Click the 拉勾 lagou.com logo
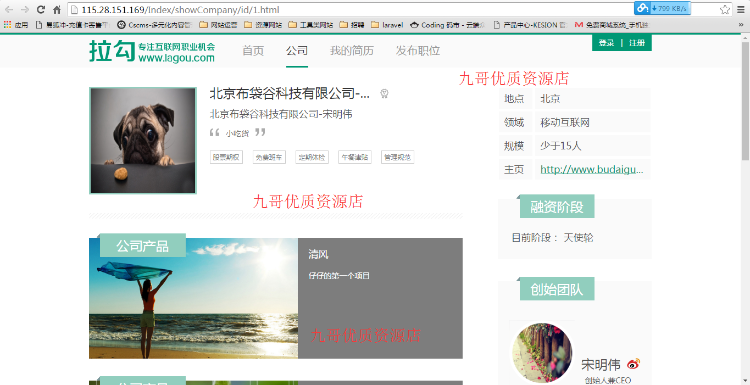This screenshot has height=385, width=750. 152,51
